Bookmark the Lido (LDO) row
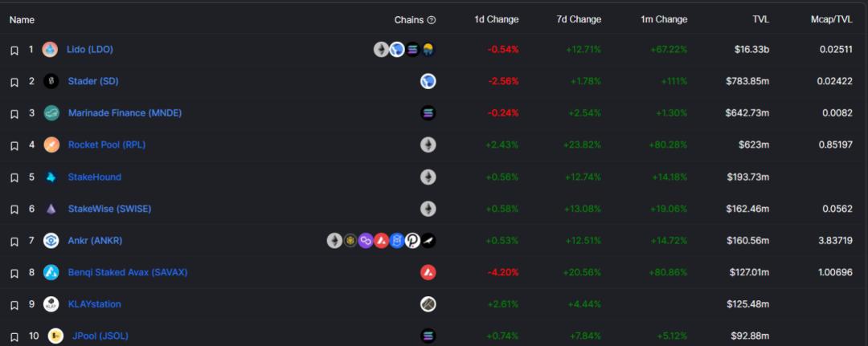Viewport: 868px width, 346px height. tap(14, 51)
